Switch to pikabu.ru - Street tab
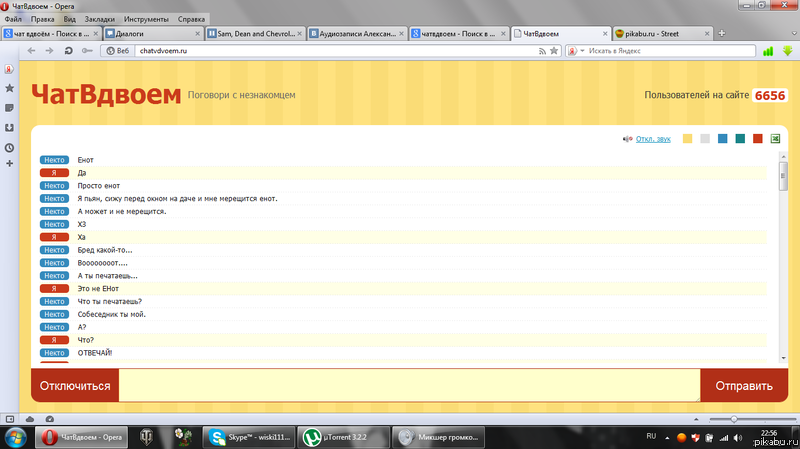Screen dimensions: 800x449 [x=662, y=34]
